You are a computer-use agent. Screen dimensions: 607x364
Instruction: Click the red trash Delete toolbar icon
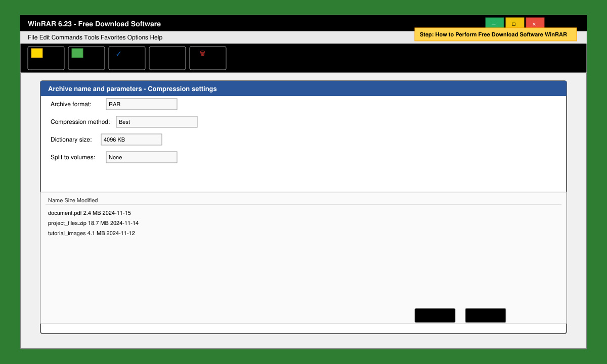pyautogui.click(x=202, y=53)
